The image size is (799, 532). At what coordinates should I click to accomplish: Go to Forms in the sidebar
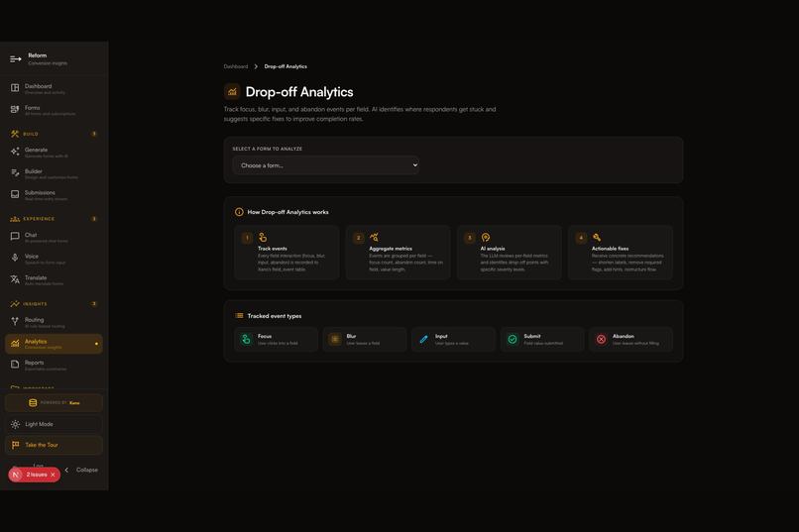[54, 110]
